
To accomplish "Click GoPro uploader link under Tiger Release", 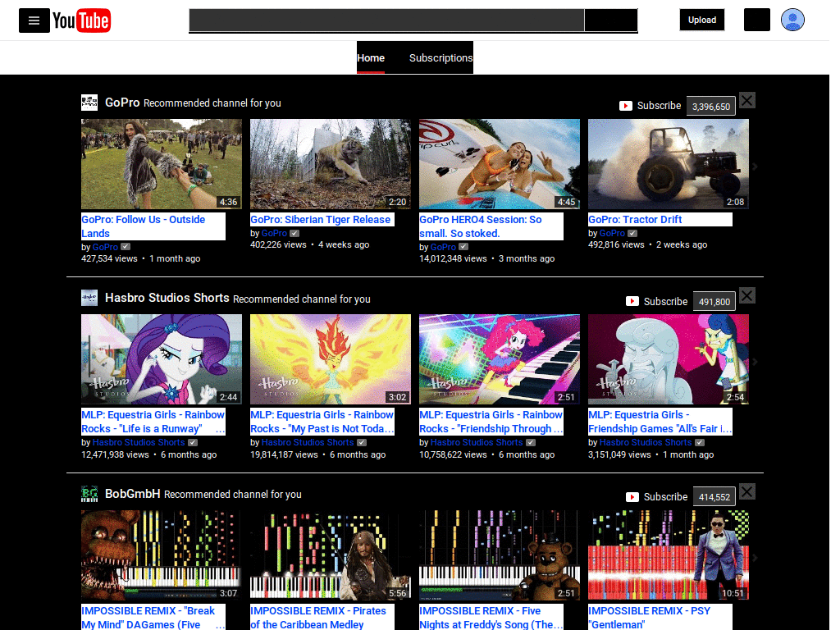I will pyautogui.click(x=274, y=233).
